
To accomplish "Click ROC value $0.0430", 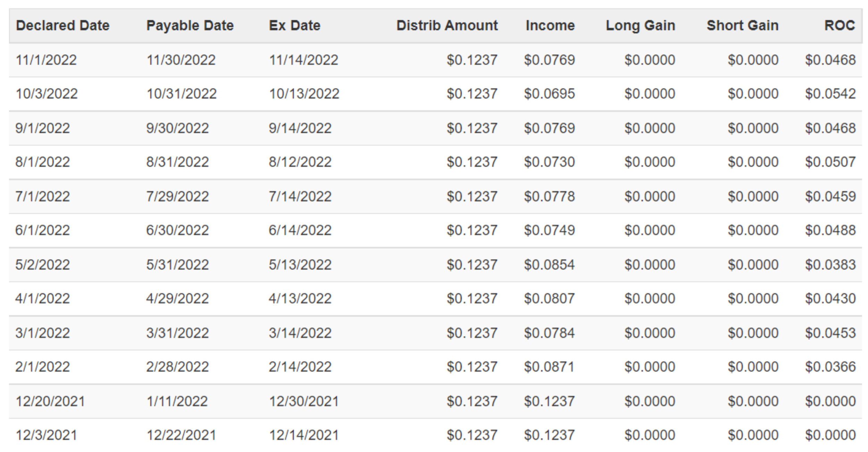I will [830, 298].
